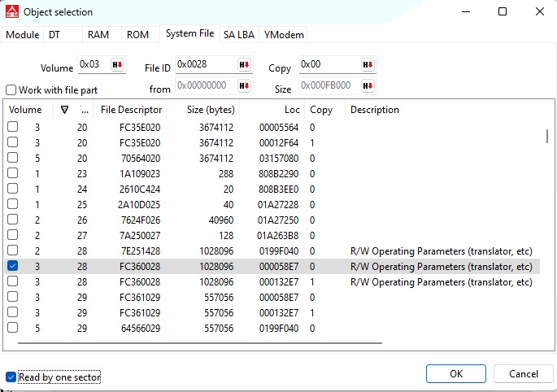Check the row with descriptor 2610C424
Viewport: 557px width, 392px height.
point(13,189)
